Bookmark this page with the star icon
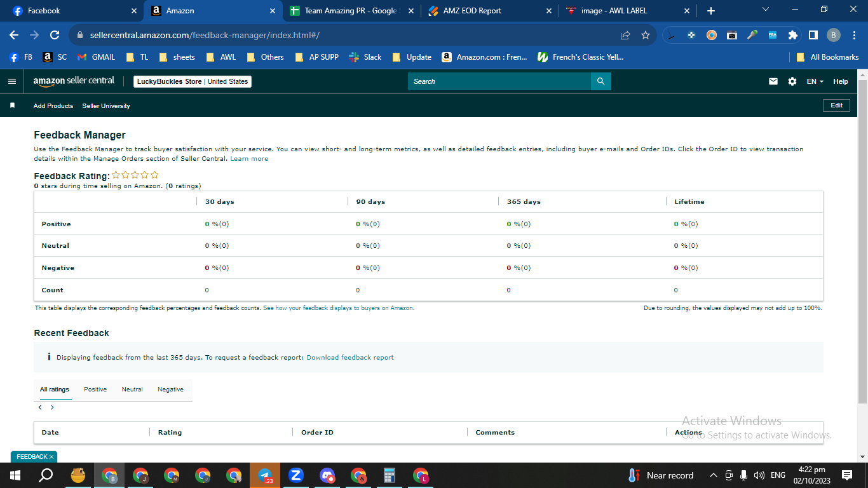Screen dimensions: 868x488 [x=646, y=35]
